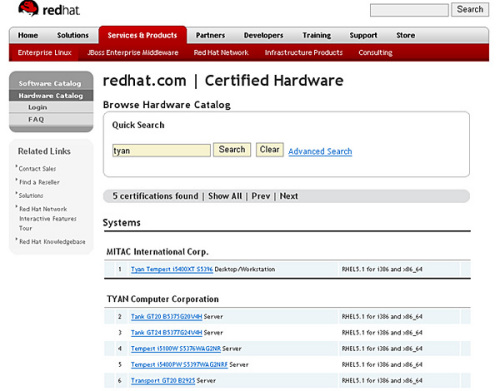The height and width of the screenshot is (391, 500).
Task: Open the Solutions tab
Action: click(x=73, y=35)
